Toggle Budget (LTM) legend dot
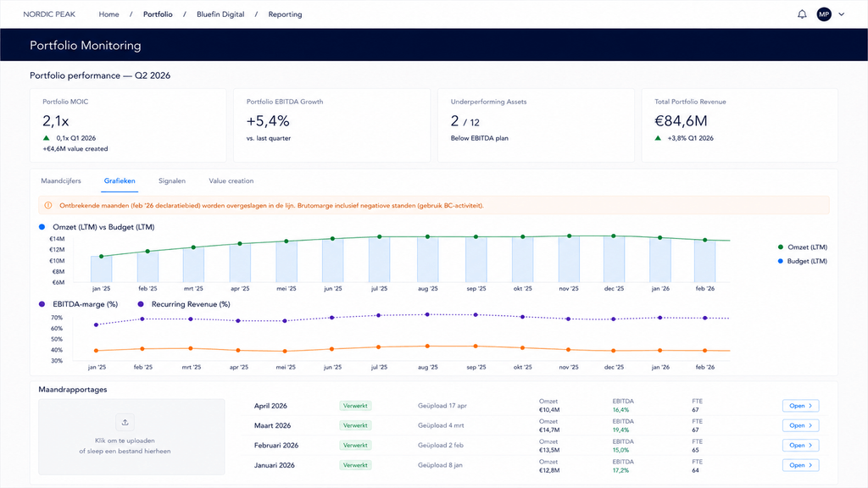Viewport: 868px width, 488px height. tap(781, 261)
